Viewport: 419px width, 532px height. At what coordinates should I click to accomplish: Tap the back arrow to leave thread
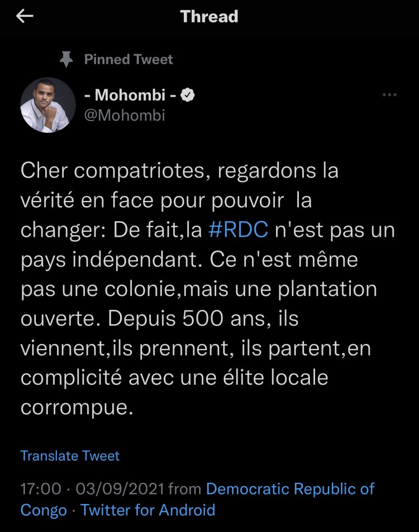click(25, 17)
